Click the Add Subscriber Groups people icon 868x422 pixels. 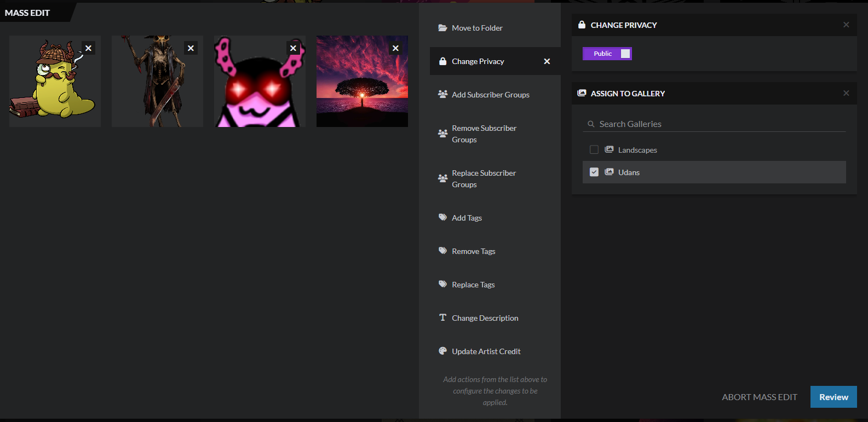[x=442, y=94]
